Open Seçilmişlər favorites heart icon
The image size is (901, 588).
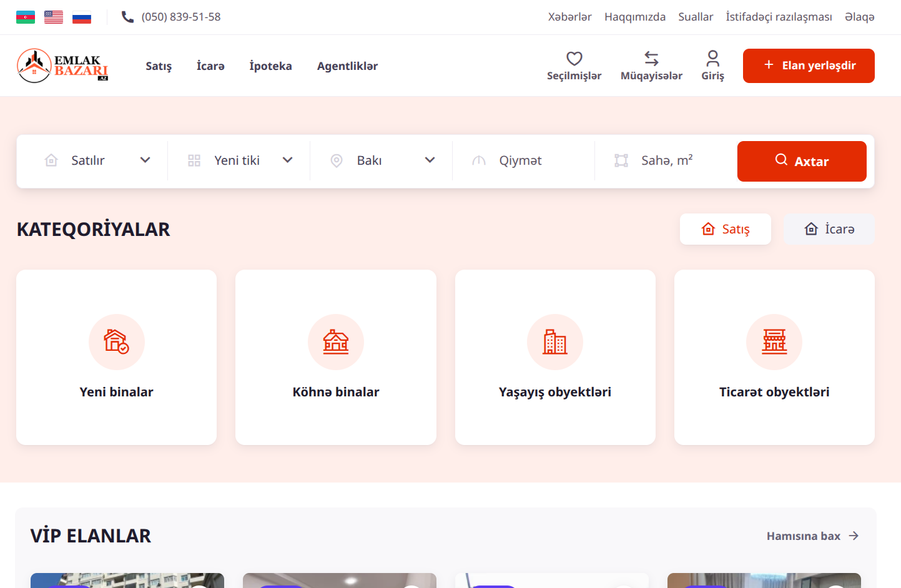pos(574,59)
